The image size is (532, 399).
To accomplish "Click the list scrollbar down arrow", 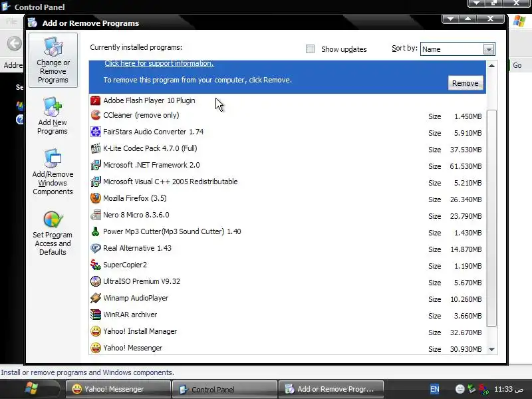I will [491, 349].
